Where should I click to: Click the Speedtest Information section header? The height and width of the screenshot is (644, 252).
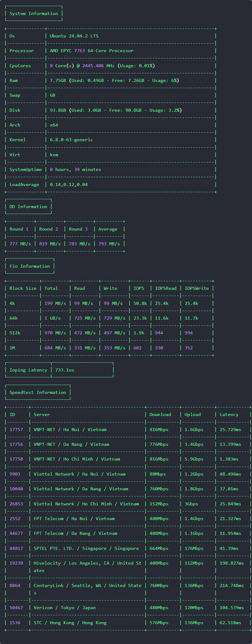click(38, 393)
